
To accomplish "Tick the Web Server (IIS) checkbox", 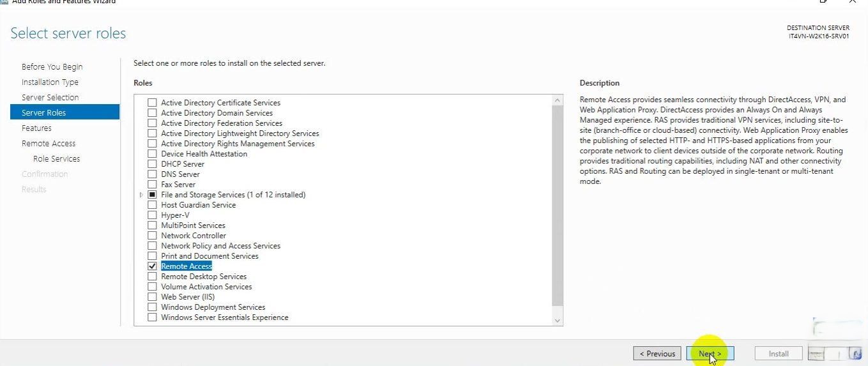I will pyautogui.click(x=152, y=297).
